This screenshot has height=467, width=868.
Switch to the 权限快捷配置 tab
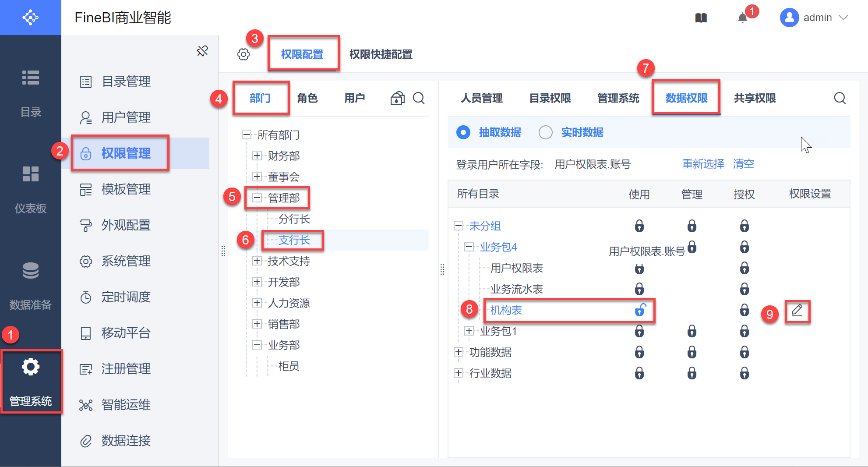pos(381,54)
